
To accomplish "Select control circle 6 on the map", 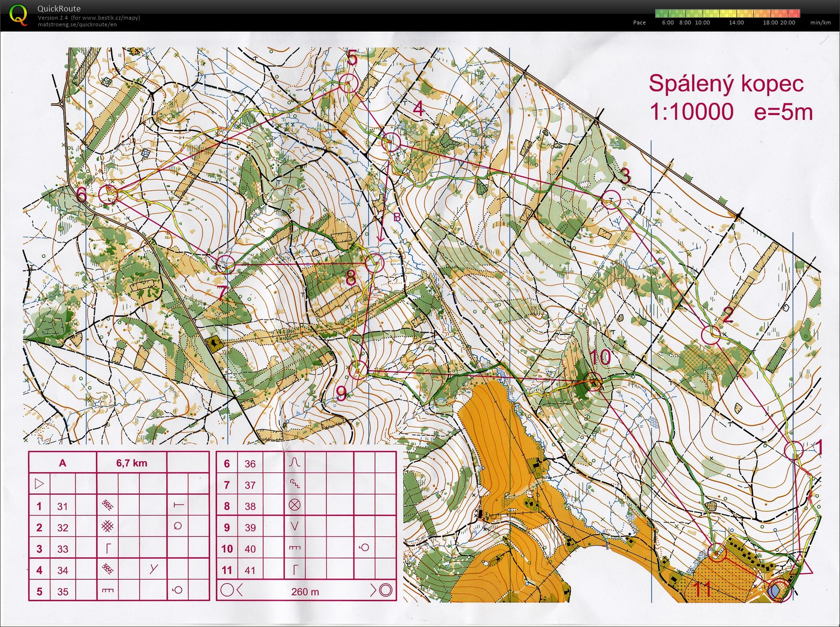I will 108,194.
